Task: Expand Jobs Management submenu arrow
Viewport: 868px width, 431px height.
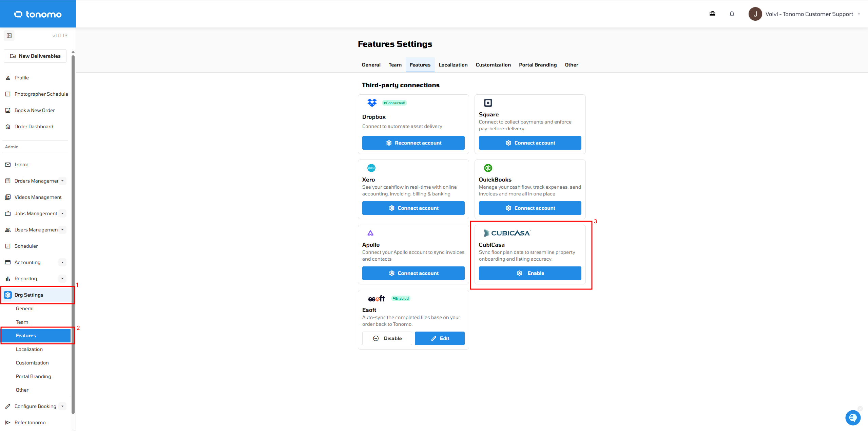Action: [62, 213]
